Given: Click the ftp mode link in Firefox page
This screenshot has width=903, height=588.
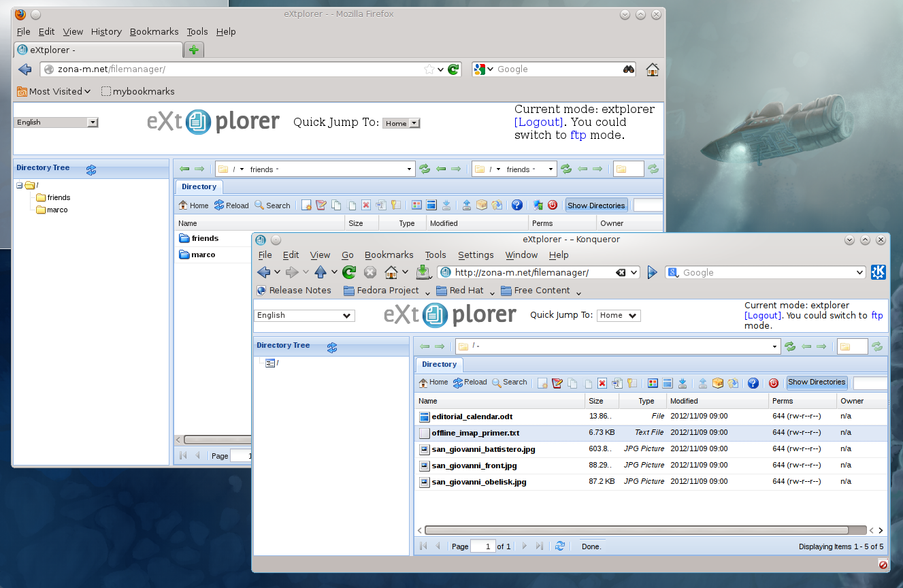Looking at the screenshot, I should click(578, 135).
